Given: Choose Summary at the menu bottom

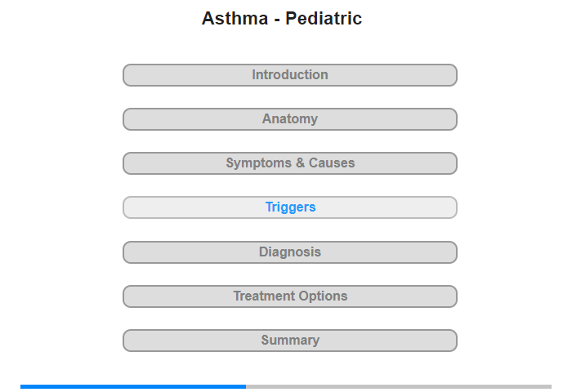Looking at the screenshot, I should click(x=290, y=341).
